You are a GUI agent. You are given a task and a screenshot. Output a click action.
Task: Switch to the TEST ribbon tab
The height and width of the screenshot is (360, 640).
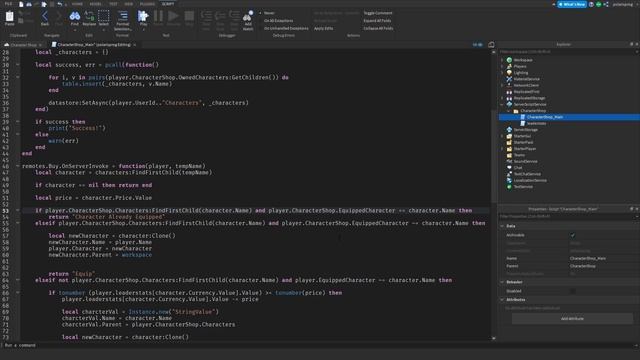(x=113, y=4)
